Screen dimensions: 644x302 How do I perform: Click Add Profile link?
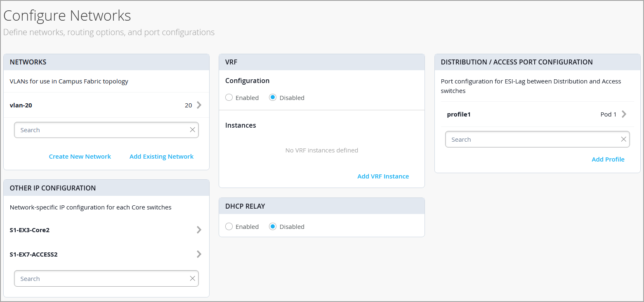tap(608, 159)
